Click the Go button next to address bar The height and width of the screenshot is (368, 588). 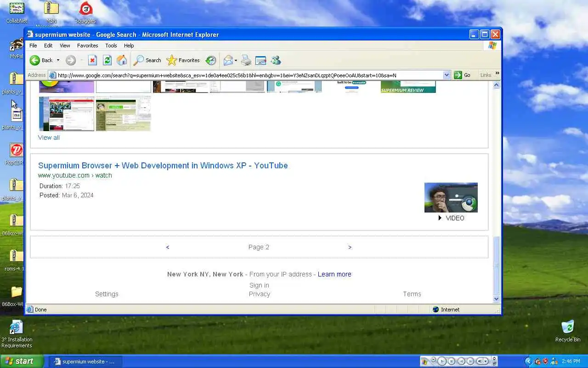(x=463, y=75)
